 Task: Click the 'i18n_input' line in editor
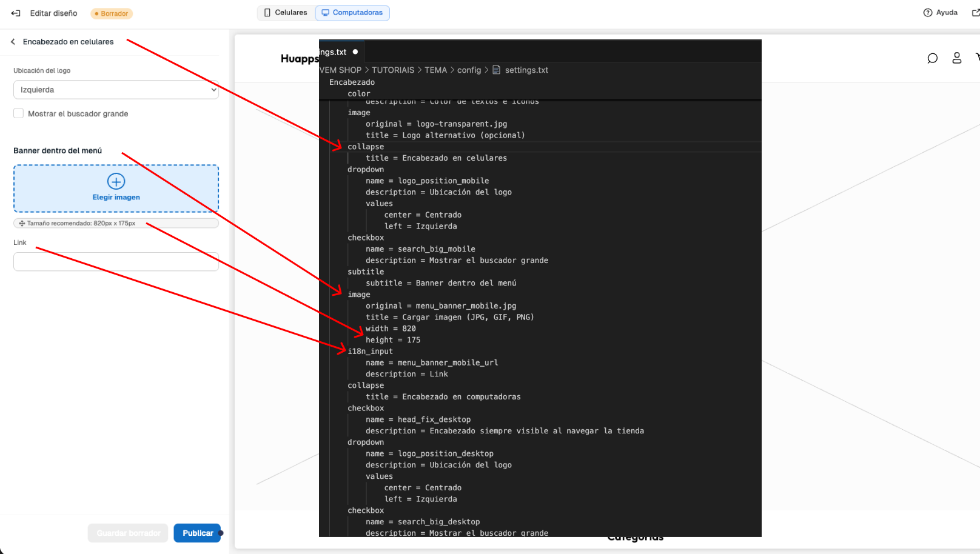click(x=370, y=352)
